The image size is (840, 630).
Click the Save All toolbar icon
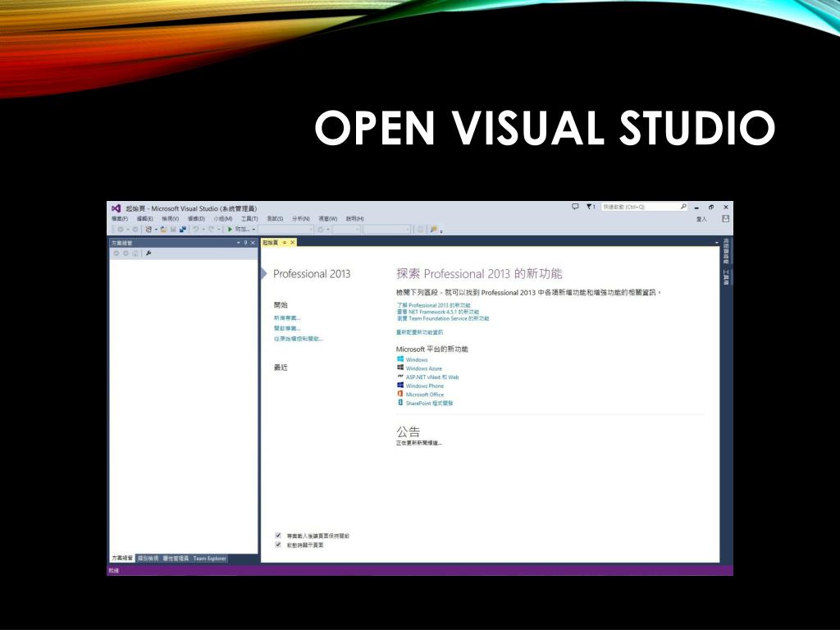point(183,230)
